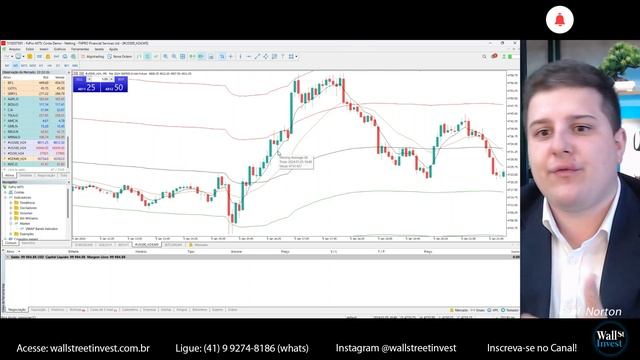Toggle chart shift from right edge
The height and width of the screenshot is (360, 640).
point(201,57)
